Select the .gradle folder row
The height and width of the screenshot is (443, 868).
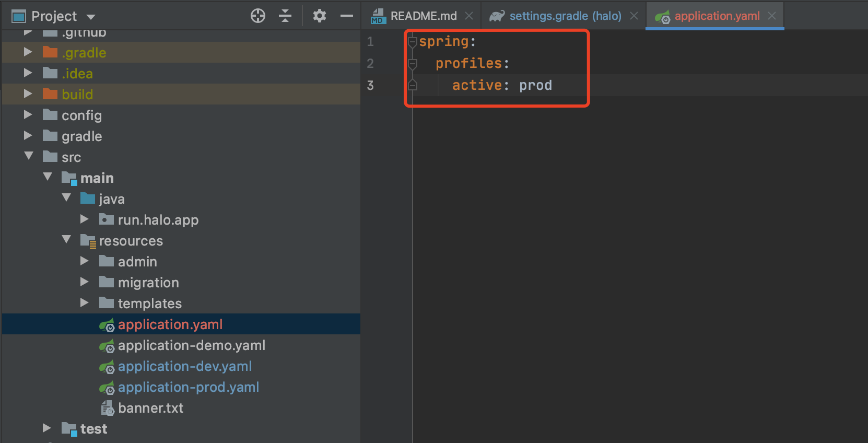click(181, 52)
